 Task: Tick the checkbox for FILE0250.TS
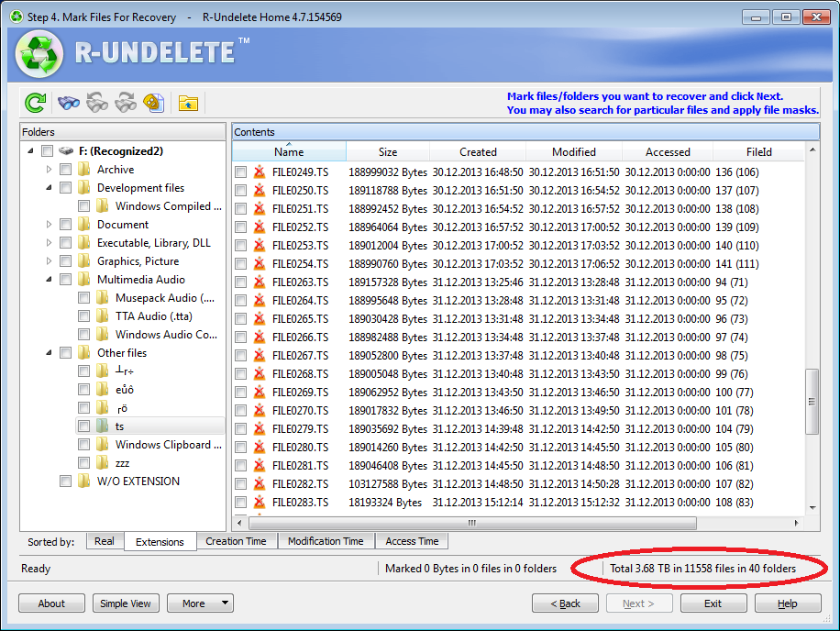click(x=241, y=191)
